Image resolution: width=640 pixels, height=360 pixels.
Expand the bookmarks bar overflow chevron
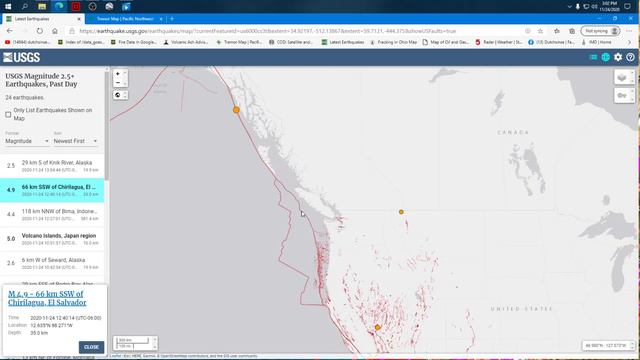coord(629,42)
